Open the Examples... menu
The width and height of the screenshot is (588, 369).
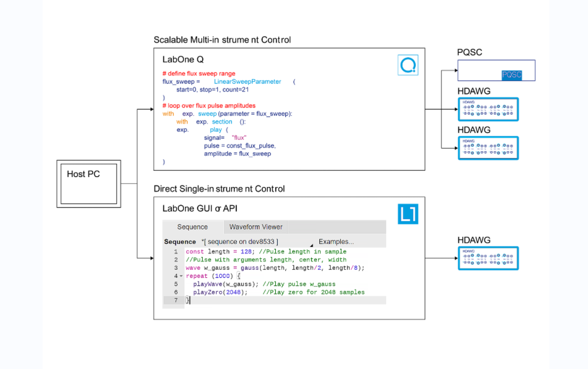point(336,242)
